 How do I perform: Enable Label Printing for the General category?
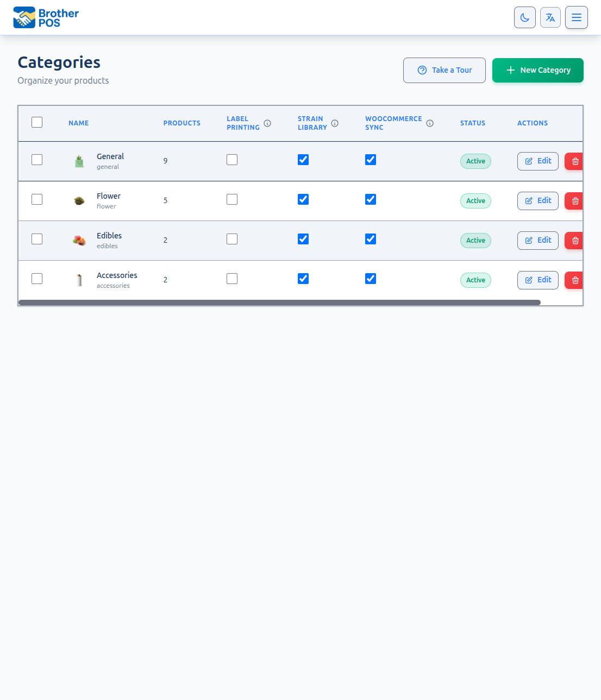[x=232, y=160]
